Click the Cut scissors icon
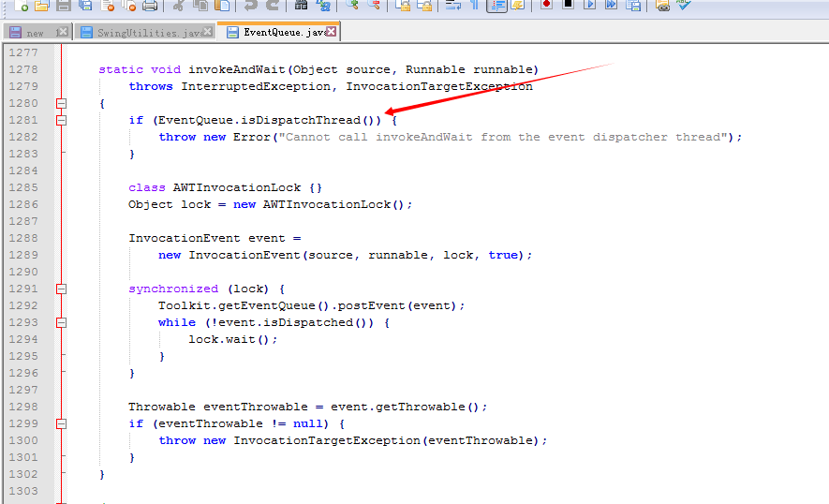 [179, 6]
